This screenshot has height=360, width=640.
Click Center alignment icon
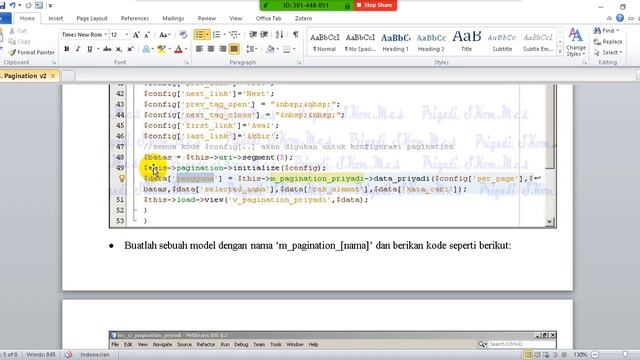tap(211, 49)
